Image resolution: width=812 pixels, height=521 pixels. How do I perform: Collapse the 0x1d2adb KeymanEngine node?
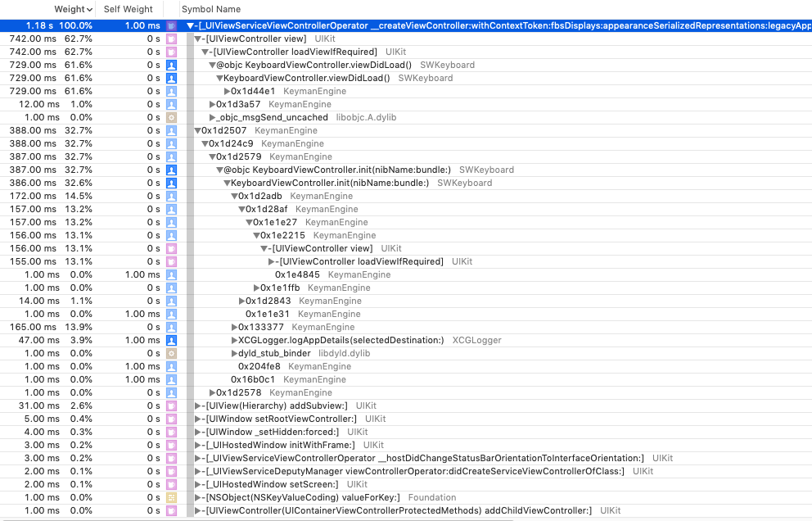[x=234, y=196]
